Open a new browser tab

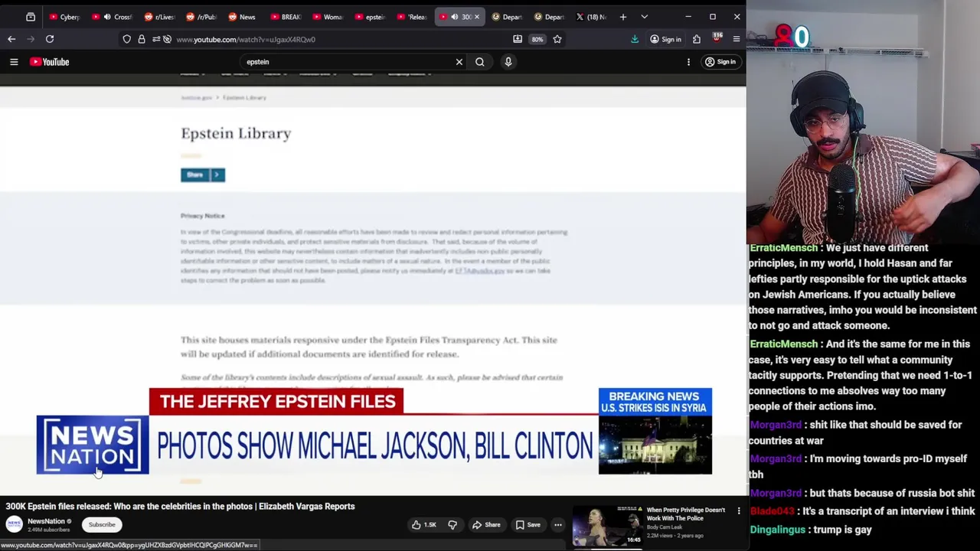tap(623, 17)
